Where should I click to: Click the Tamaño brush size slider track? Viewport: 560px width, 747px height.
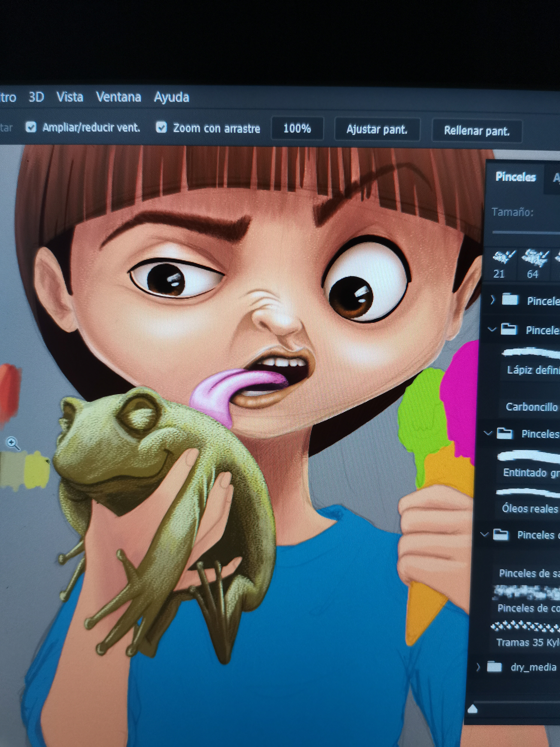pyautogui.click(x=526, y=232)
